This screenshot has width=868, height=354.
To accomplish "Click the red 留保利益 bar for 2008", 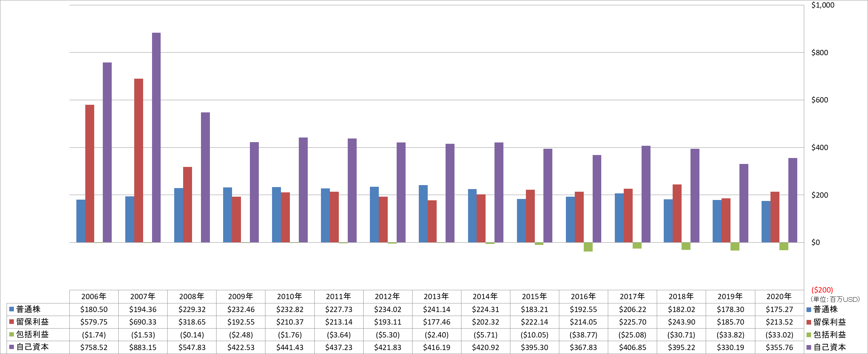I will point(188,205).
